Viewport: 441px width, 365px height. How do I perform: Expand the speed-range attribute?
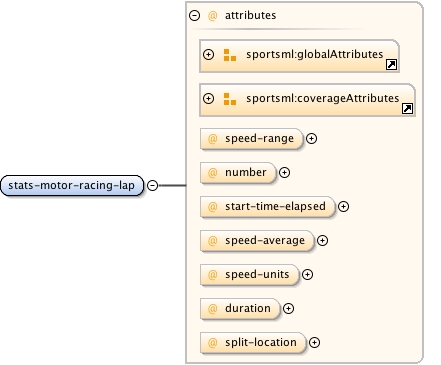[x=311, y=139]
